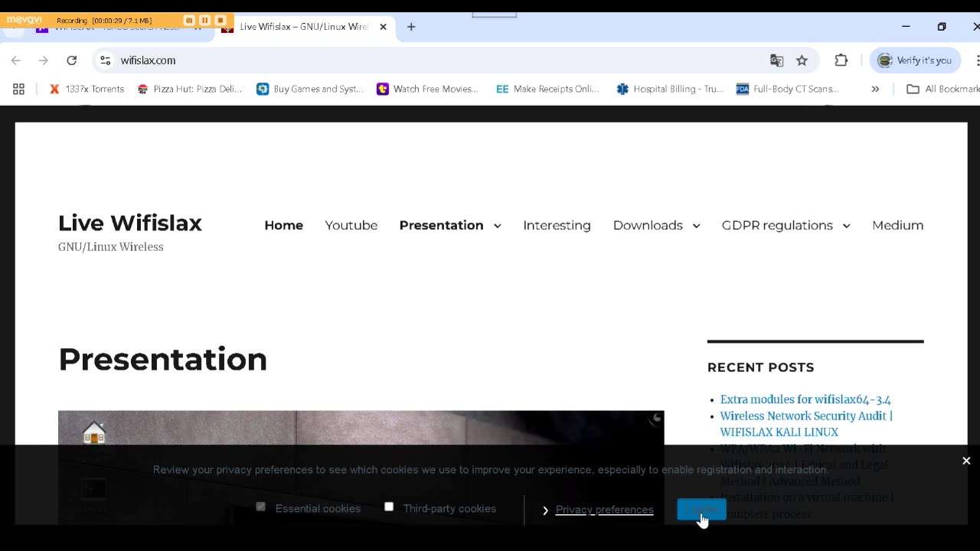Viewport: 980px width, 551px height.
Task: Open Hospital Billing bookmark
Action: (670, 89)
